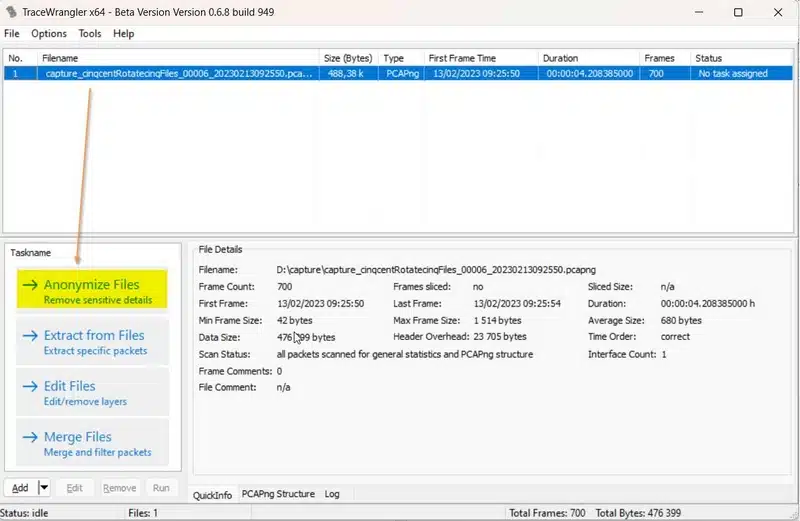Click the PCAPng type cell
This screenshot has width=800, height=521.
coord(403,73)
